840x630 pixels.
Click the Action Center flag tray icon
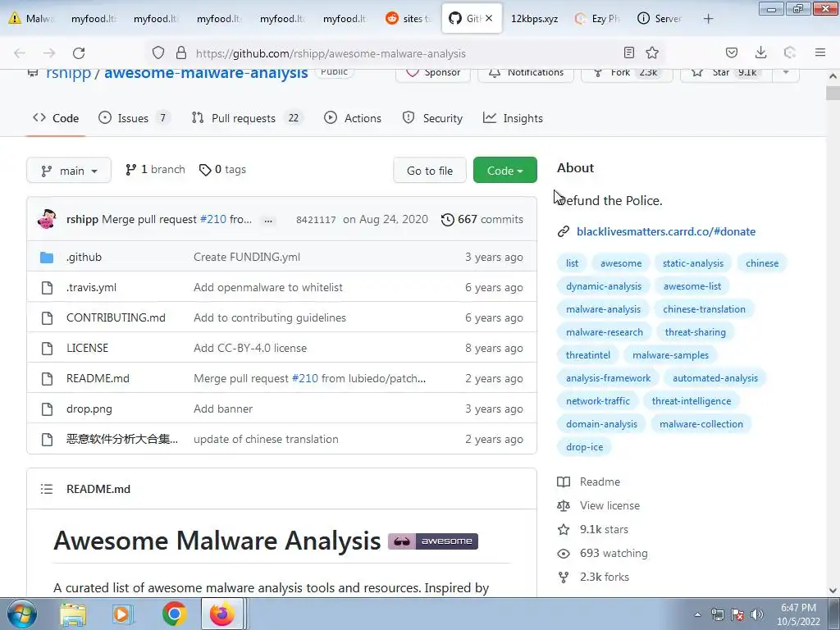(737, 614)
